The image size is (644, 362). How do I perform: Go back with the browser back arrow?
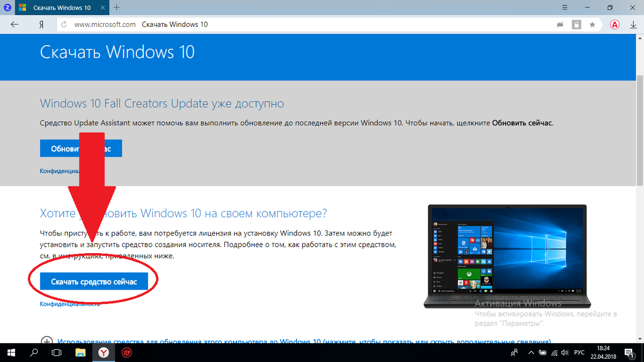pos(14,24)
